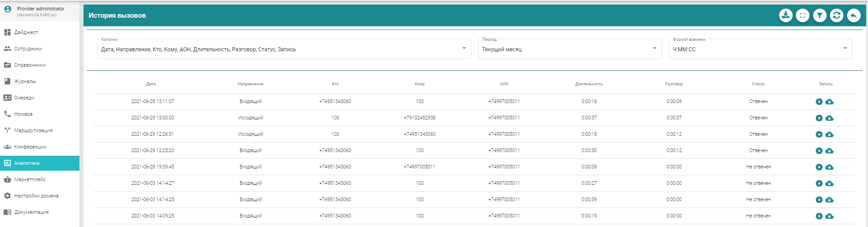The image size is (868, 227).
Task: Click the export download icon in header
Action: [785, 15]
